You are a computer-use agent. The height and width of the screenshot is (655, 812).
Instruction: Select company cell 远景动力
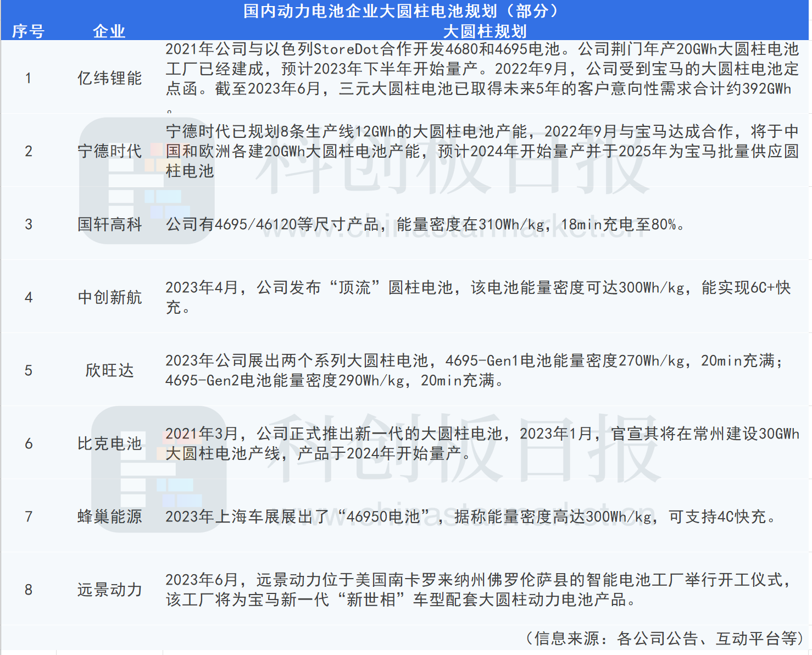click(x=109, y=590)
